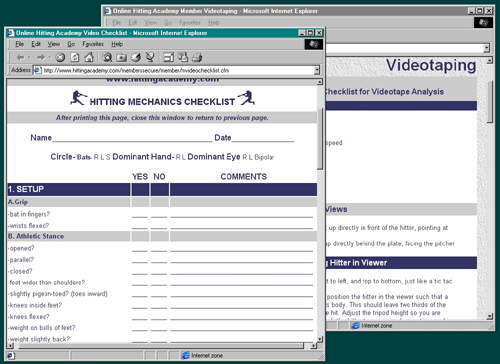
Task: Click the IE logo in Member Videotaping window
Action: tap(483, 23)
